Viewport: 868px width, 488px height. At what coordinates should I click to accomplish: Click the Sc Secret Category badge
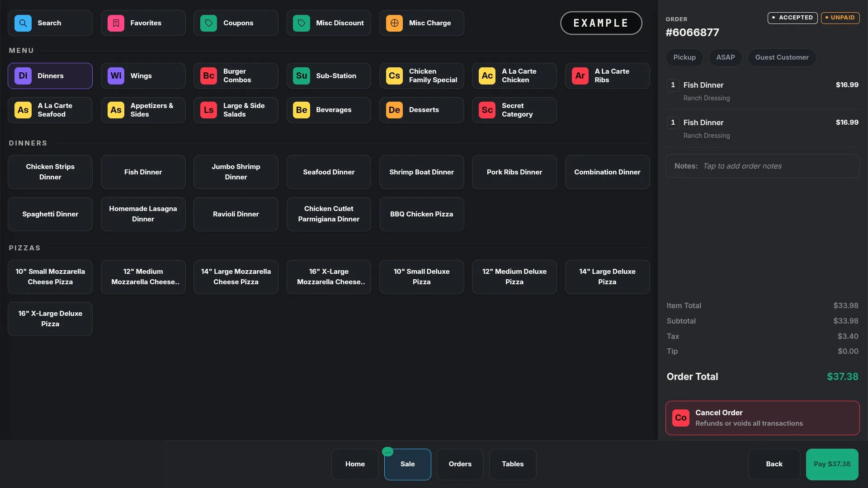pos(487,110)
